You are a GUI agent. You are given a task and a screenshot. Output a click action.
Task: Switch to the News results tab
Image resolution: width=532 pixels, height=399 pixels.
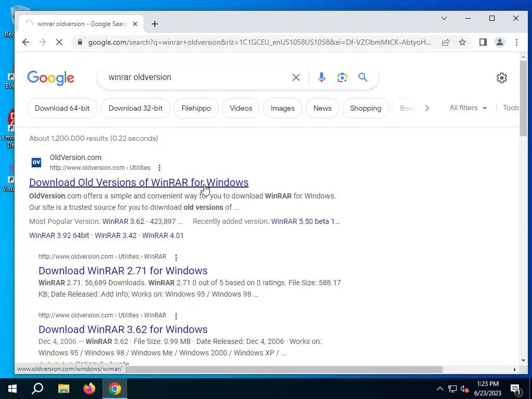point(322,108)
